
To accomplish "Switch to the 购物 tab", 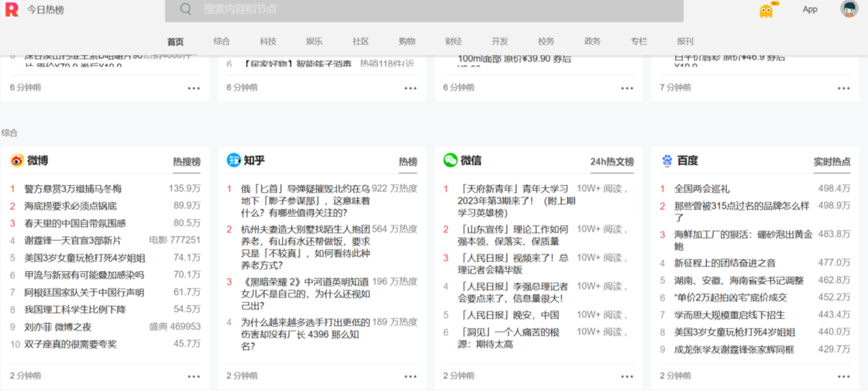I will tap(408, 42).
